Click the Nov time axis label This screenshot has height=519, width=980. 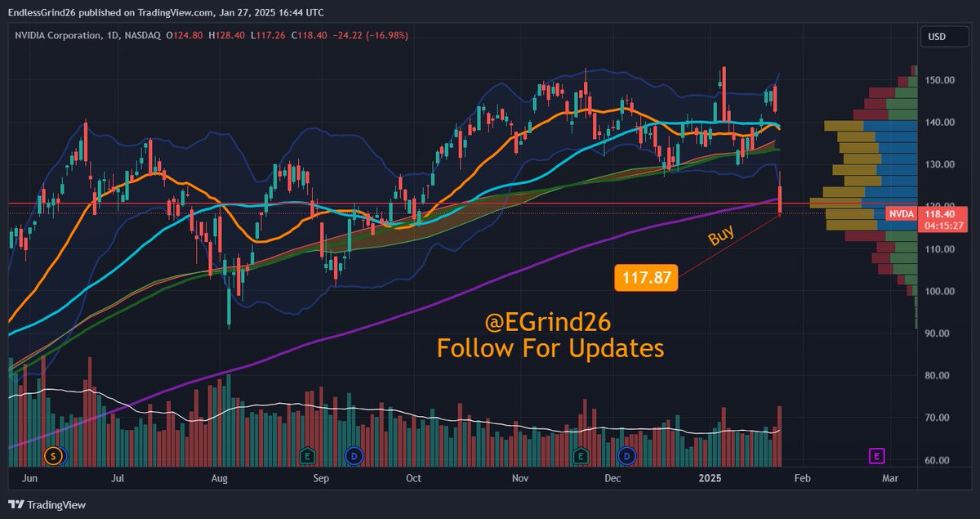[x=521, y=478]
